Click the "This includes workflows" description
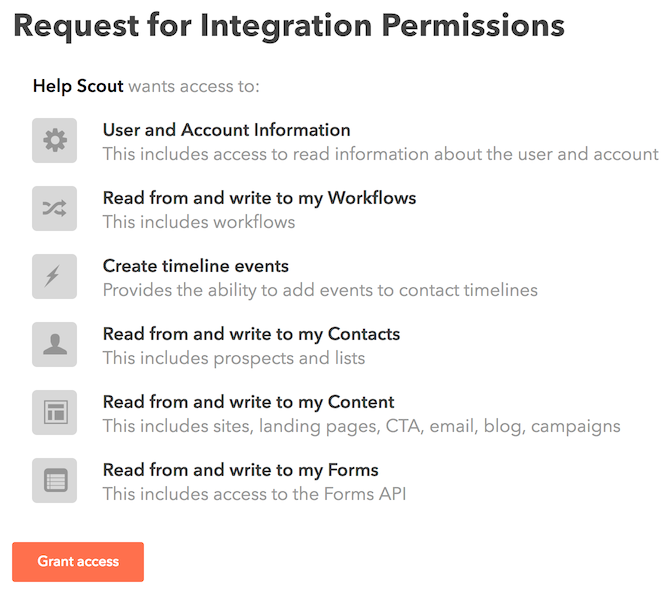671x595 pixels. click(x=199, y=222)
